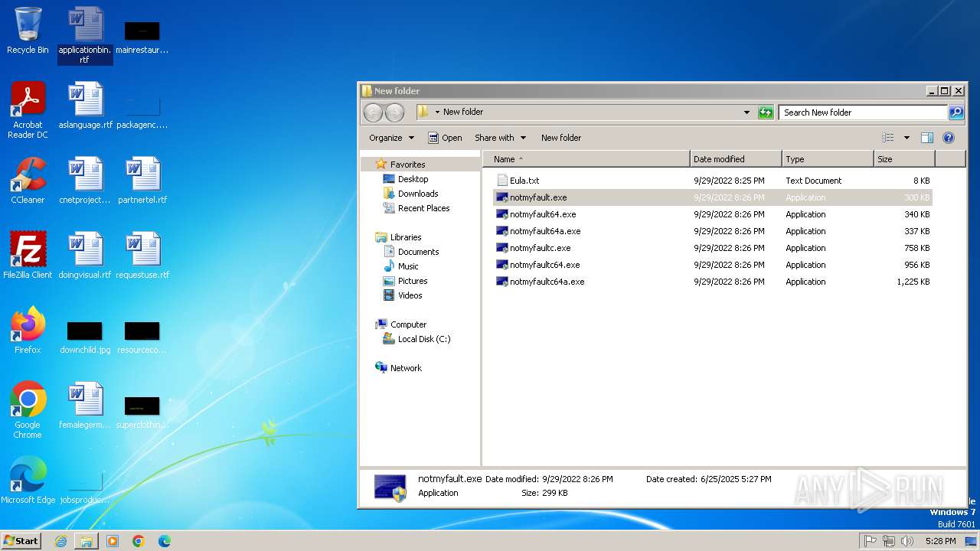Click Windows Explorer taskbar button
980x551 pixels.
tap(87, 541)
